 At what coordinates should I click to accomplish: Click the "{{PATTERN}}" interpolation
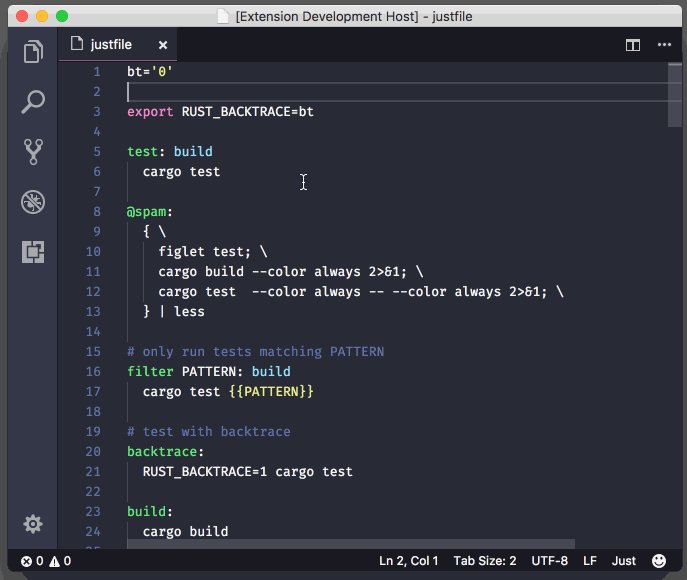tap(271, 391)
